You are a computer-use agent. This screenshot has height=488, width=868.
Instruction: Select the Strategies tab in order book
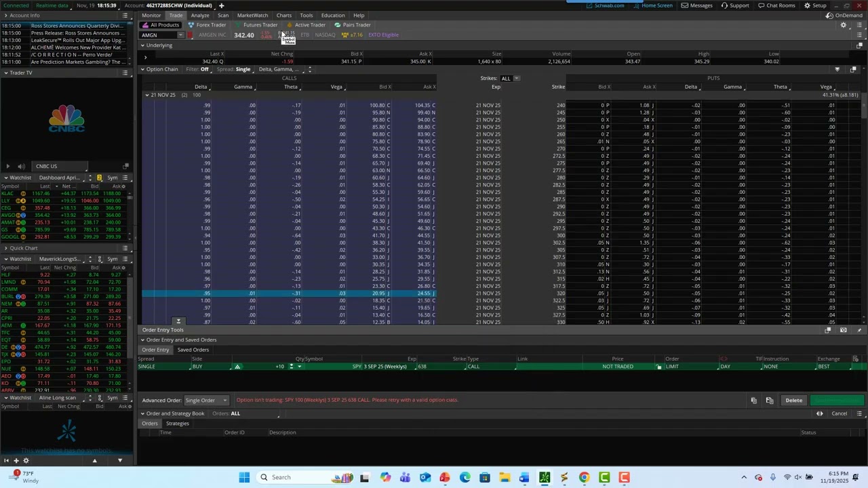(178, 424)
